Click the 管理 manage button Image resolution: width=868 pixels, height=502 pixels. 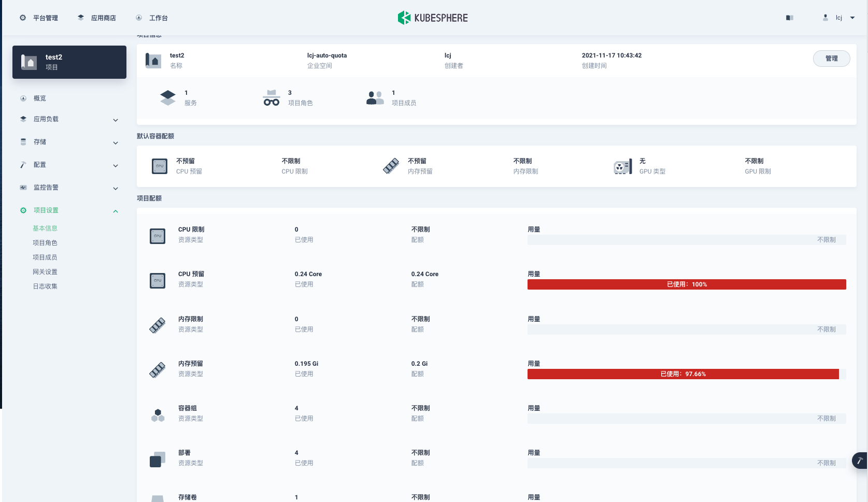tap(832, 59)
